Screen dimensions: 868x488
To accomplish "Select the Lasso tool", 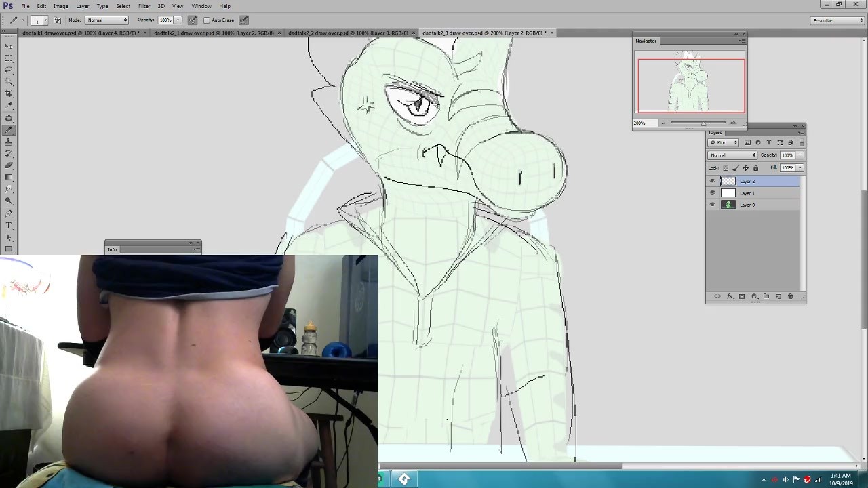I will pyautogui.click(x=9, y=70).
